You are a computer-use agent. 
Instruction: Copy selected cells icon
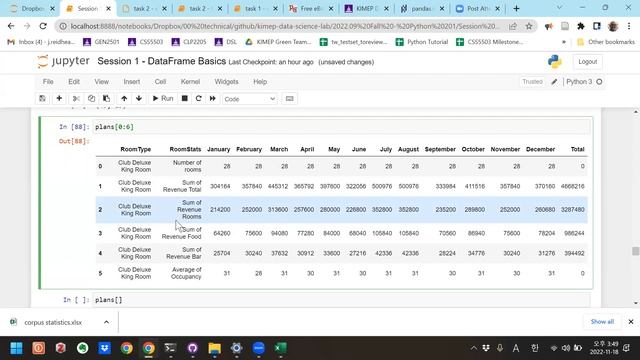pyautogui.click(x=91, y=98)
